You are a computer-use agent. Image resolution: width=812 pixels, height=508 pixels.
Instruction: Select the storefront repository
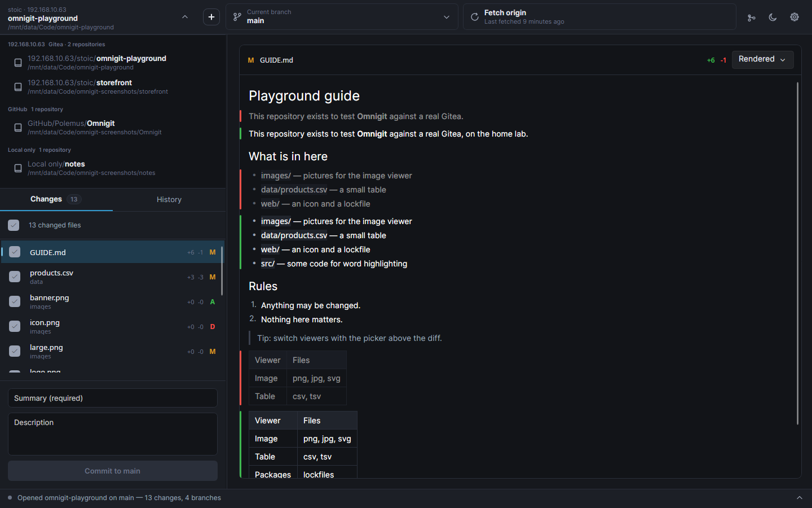tap(113, 87)
